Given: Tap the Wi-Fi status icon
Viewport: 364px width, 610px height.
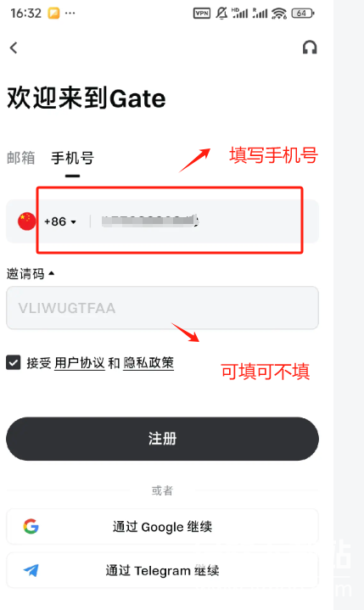Looking at the screenshot, I should 279,14.
